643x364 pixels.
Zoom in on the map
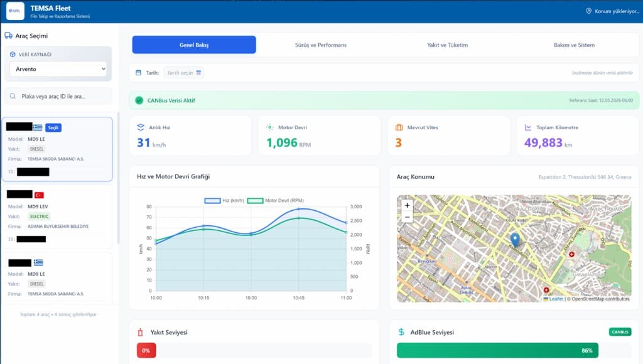(x=407, y=205)
